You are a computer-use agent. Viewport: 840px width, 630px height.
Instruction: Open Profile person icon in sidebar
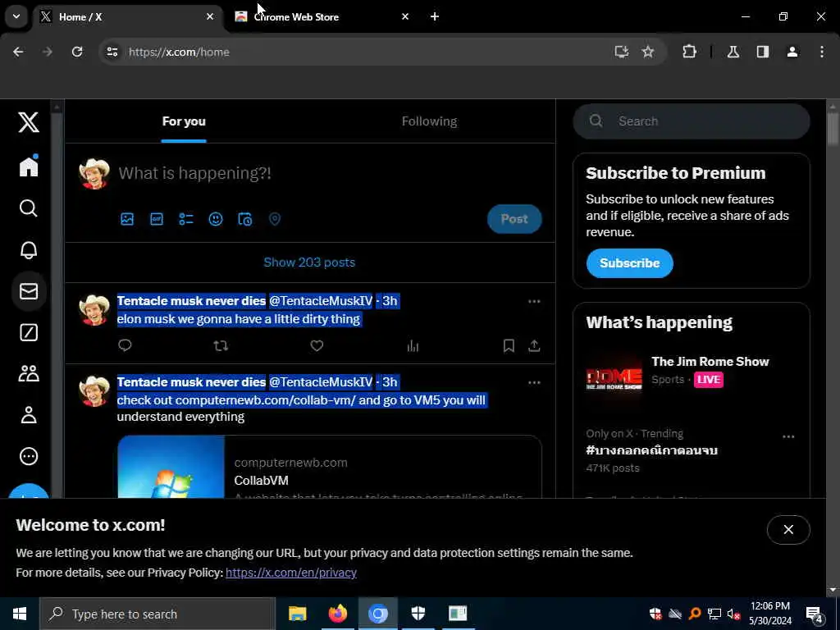click(29, 414)
